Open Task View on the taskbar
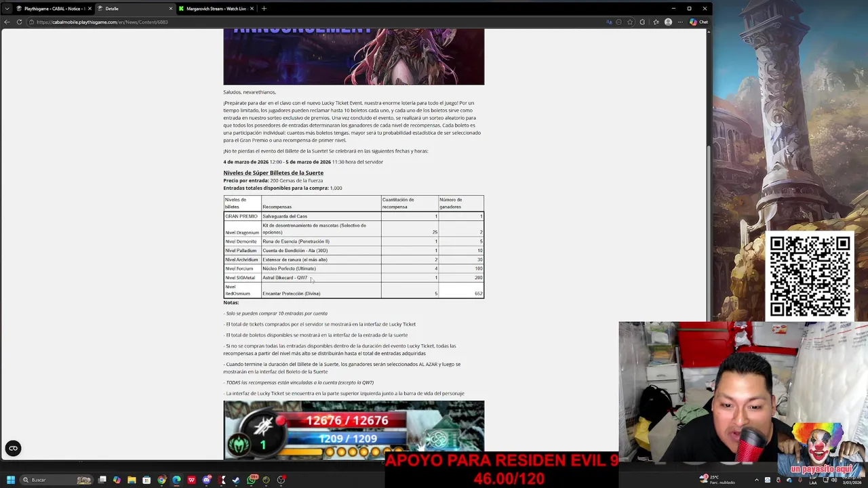 pyautogui.click(x=102, y=480)
